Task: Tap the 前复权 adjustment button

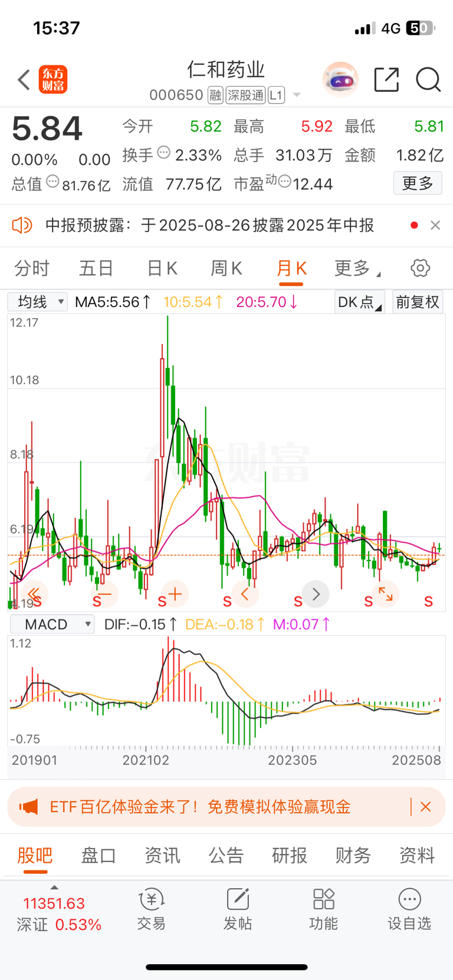Action: point(418,302)
